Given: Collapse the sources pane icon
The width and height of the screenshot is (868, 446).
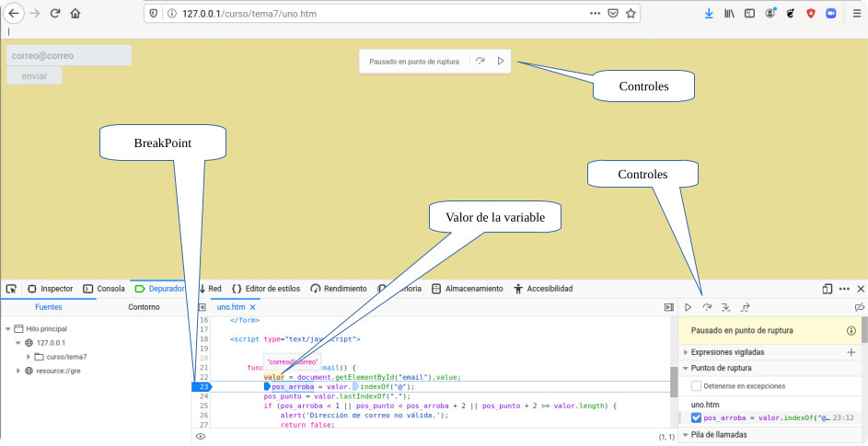Looking at the screenshot, I should (203, 307).
